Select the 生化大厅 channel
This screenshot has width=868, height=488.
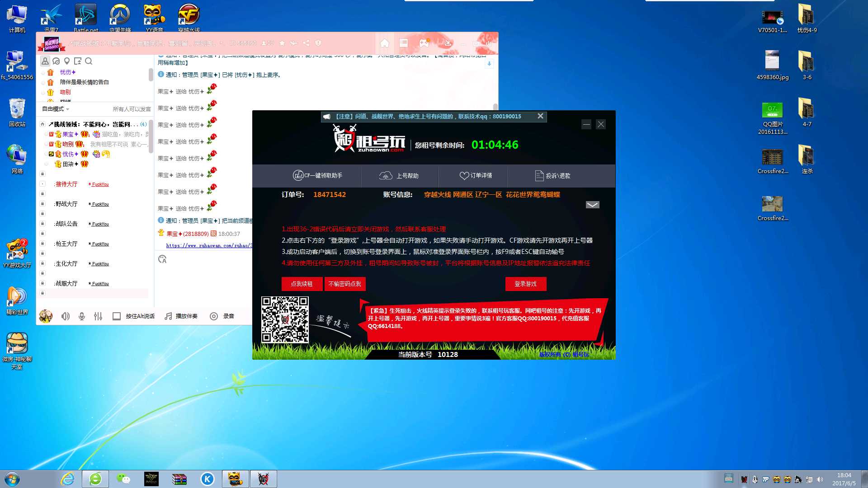66,263
